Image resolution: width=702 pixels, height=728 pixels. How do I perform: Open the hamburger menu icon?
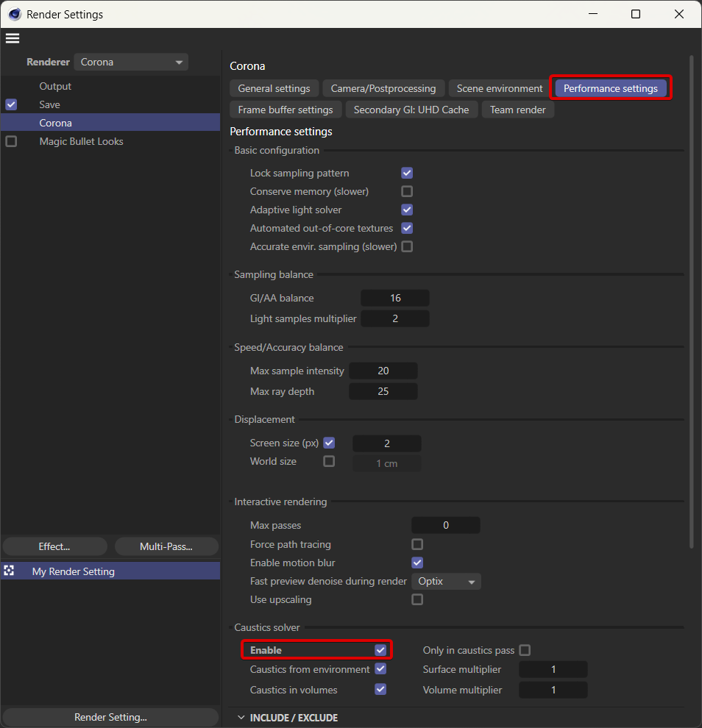click(x=13, y=38)
